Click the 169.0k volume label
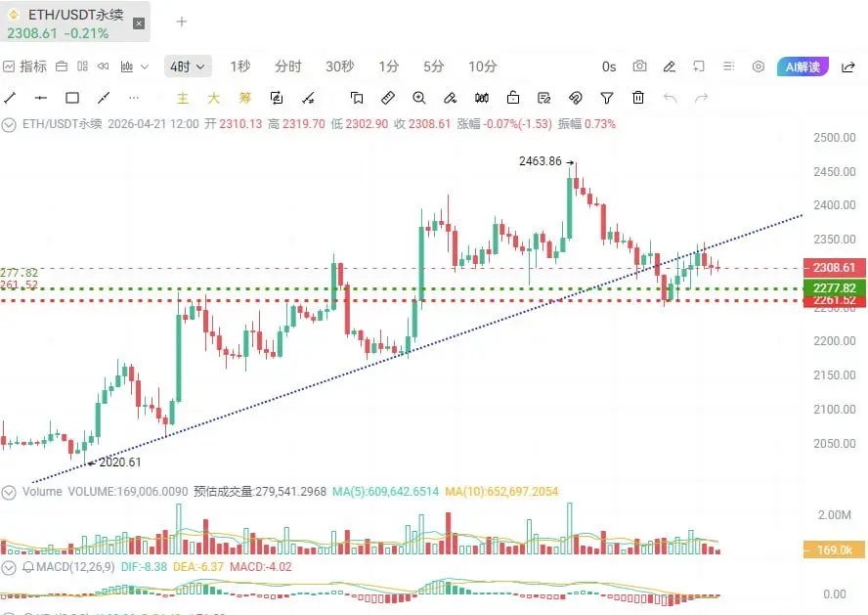The width and height of the screenshot is (868, 615). (834, 550)
